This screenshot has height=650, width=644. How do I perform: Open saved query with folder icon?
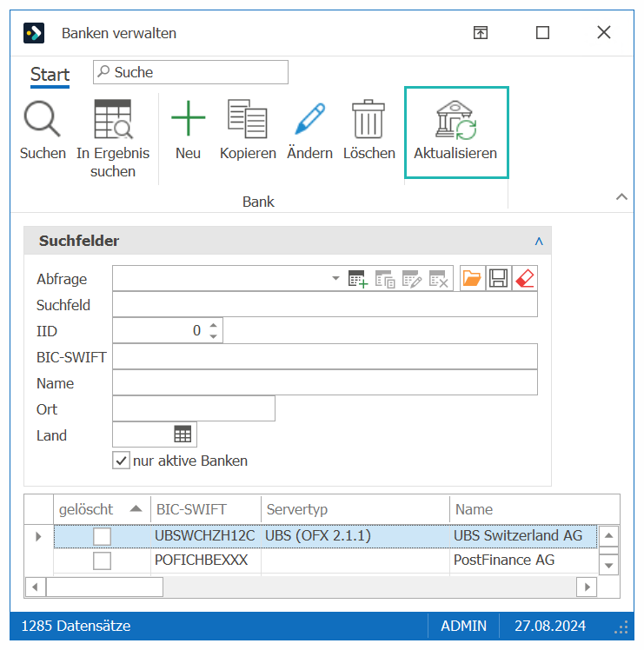(x=472, y=278)
